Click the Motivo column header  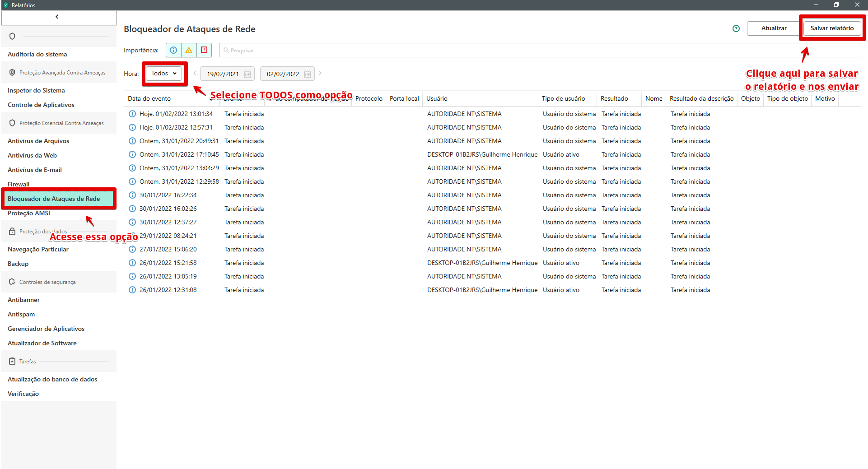click(x=825, y=98)
